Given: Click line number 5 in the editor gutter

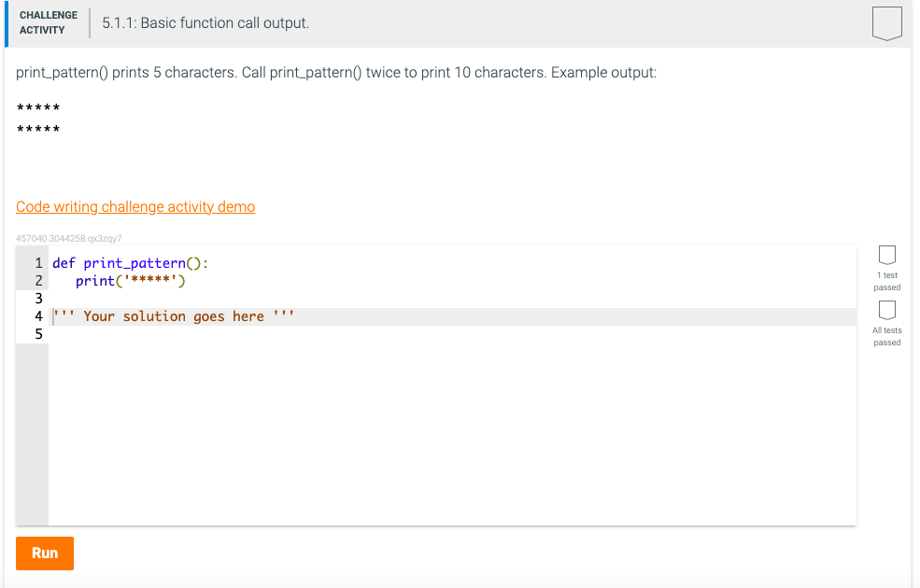Looking at the screenshot, I should click(x=38, y=333).
